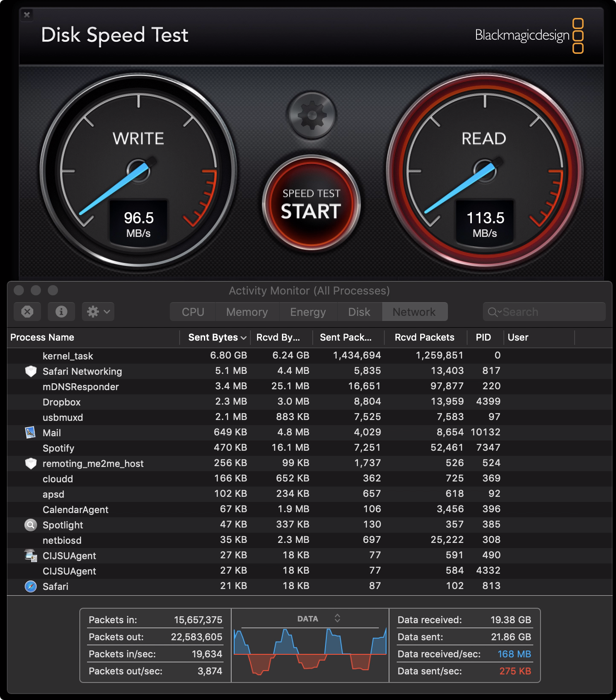616x700 pixels.
Task: Click kernel_task Sent Bytes 6.80 GB
Action: click(x=228, y=355)
